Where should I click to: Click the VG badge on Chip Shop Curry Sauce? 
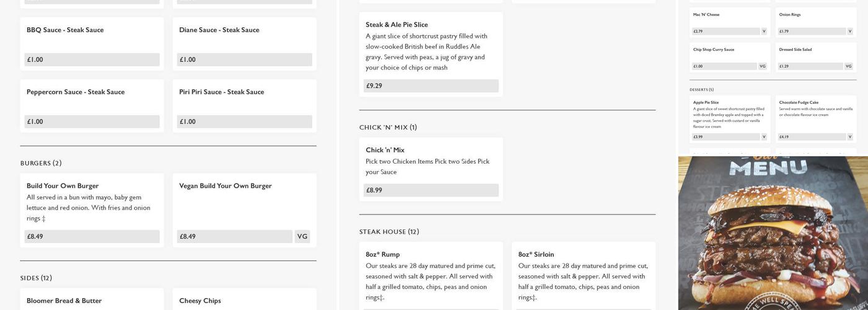(763, 66)
